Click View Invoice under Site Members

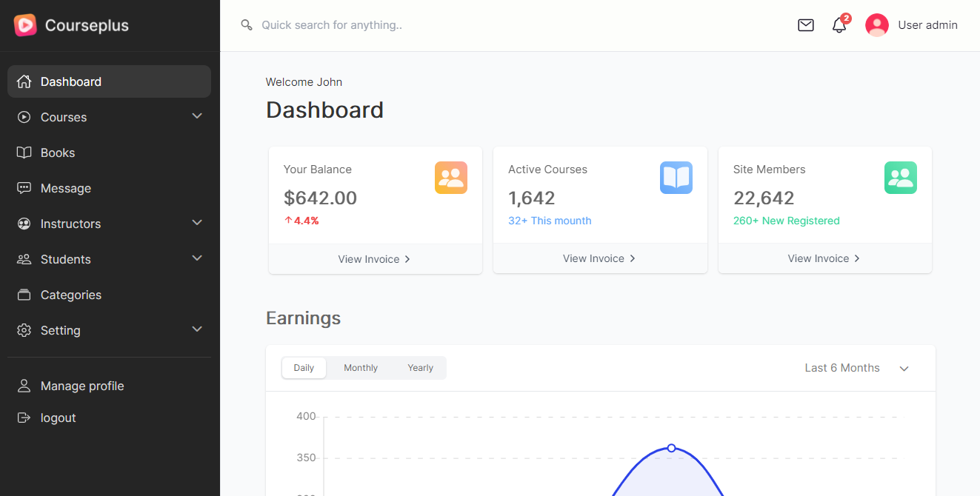[824, 258]
